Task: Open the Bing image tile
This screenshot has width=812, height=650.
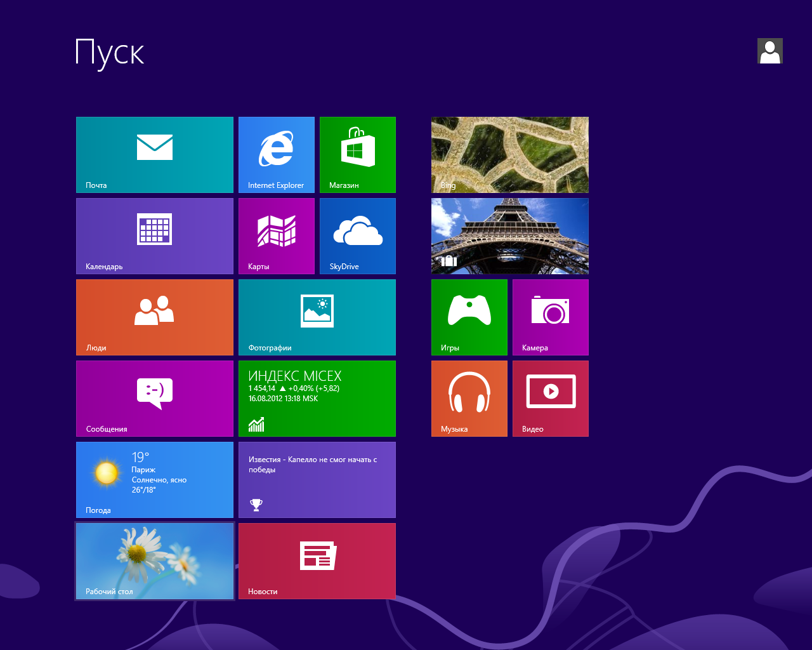Action: pyautogui.click(x=510, y=155)
